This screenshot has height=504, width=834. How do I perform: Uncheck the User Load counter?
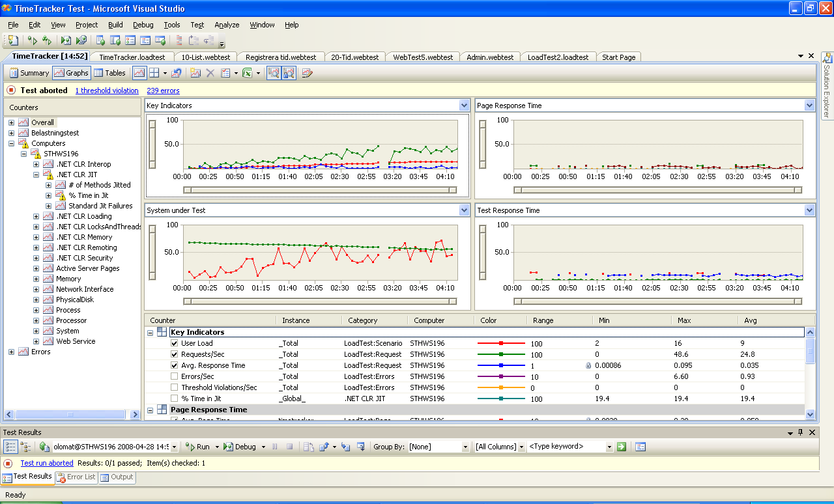tap(174, 343)
